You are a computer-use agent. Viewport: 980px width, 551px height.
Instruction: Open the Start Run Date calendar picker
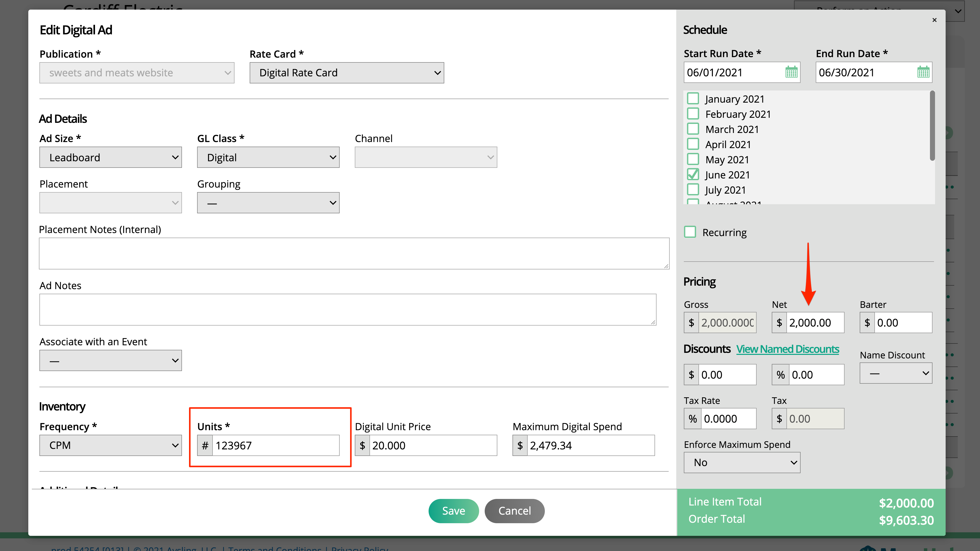(x=791, y=72)
